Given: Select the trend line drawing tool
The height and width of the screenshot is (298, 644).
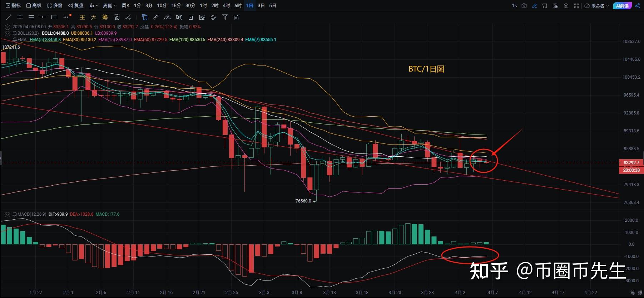Looking at the screenshot, I should [x=9, y=17].
